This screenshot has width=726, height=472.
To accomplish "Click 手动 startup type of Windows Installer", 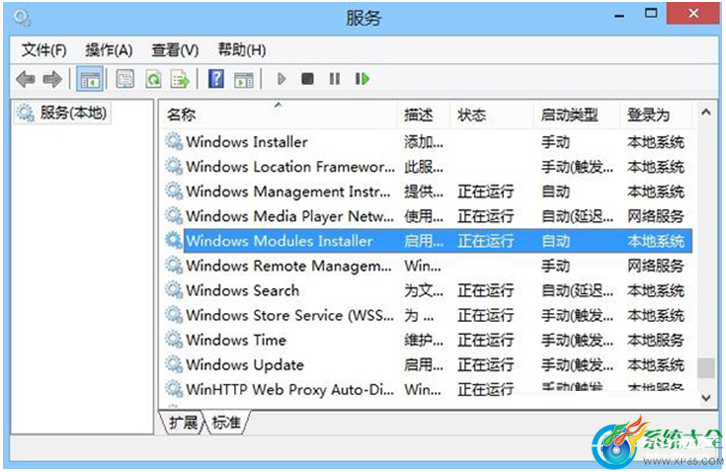I will point(556,142).
